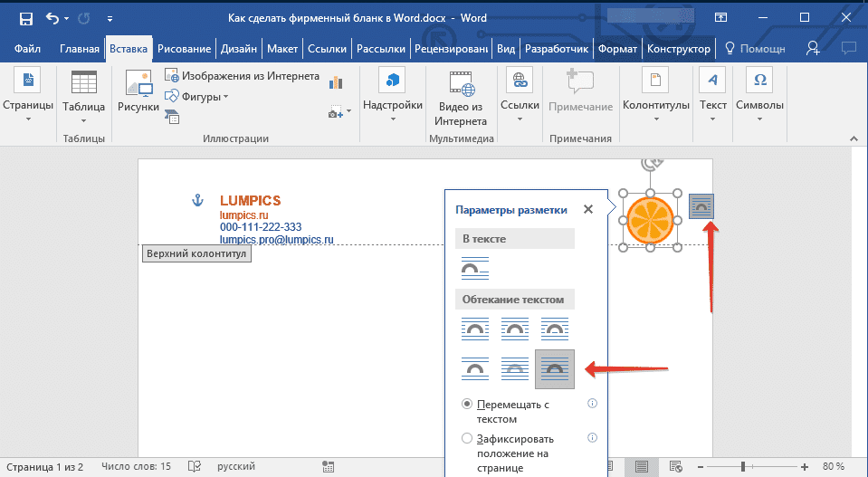
Task: Select Перемещать с текстом radio option
Action: 467,404
